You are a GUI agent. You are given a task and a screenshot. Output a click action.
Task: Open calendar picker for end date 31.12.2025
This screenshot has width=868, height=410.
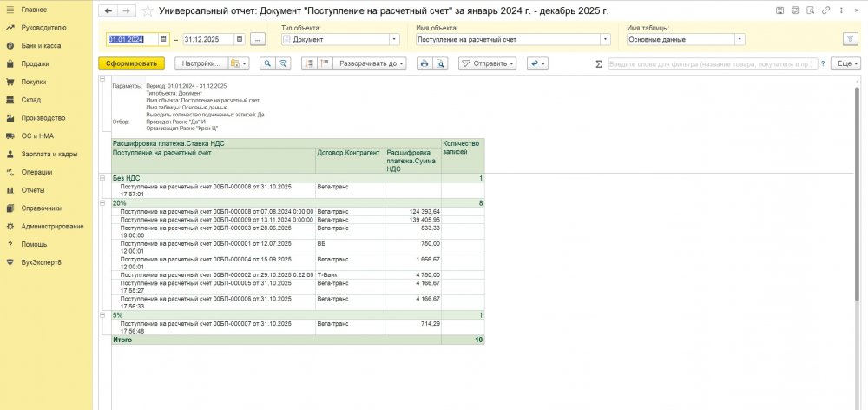[240, 39]
